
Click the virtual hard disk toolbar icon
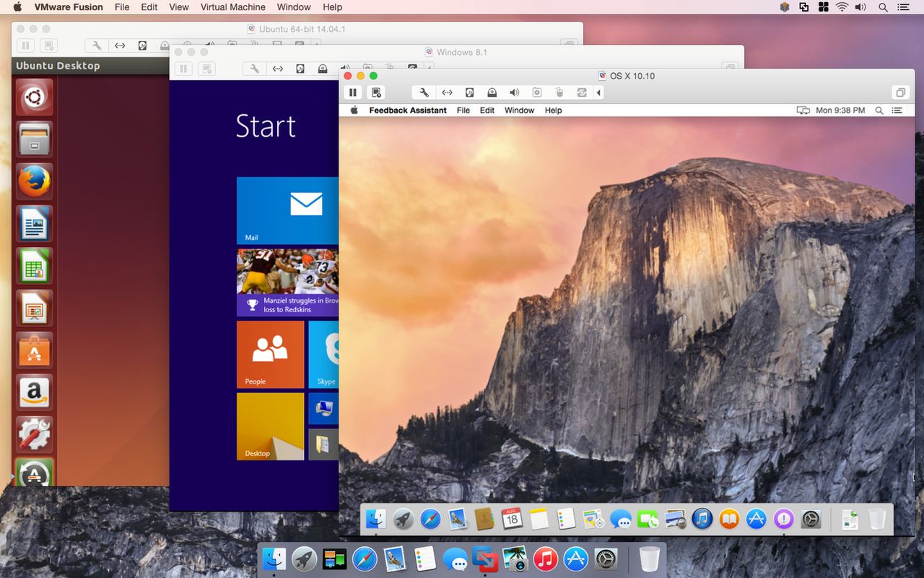pyautogui.click(x=469, y=92)
